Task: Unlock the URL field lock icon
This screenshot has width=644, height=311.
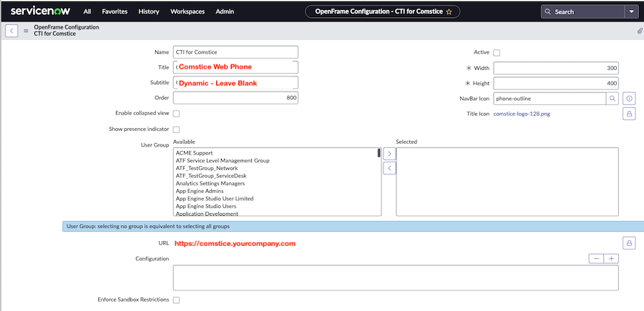Action: click(629, 243)
